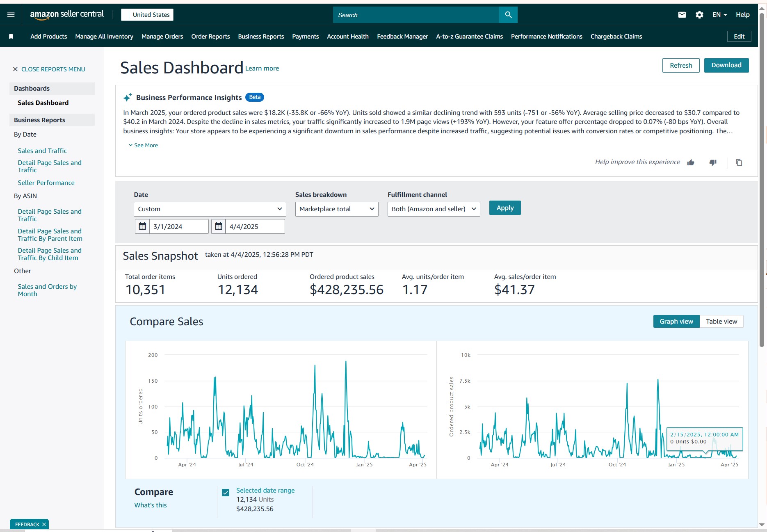The image size is (767, 532).
Task: Open Chargeback Claims
Action: coord(616,37)
